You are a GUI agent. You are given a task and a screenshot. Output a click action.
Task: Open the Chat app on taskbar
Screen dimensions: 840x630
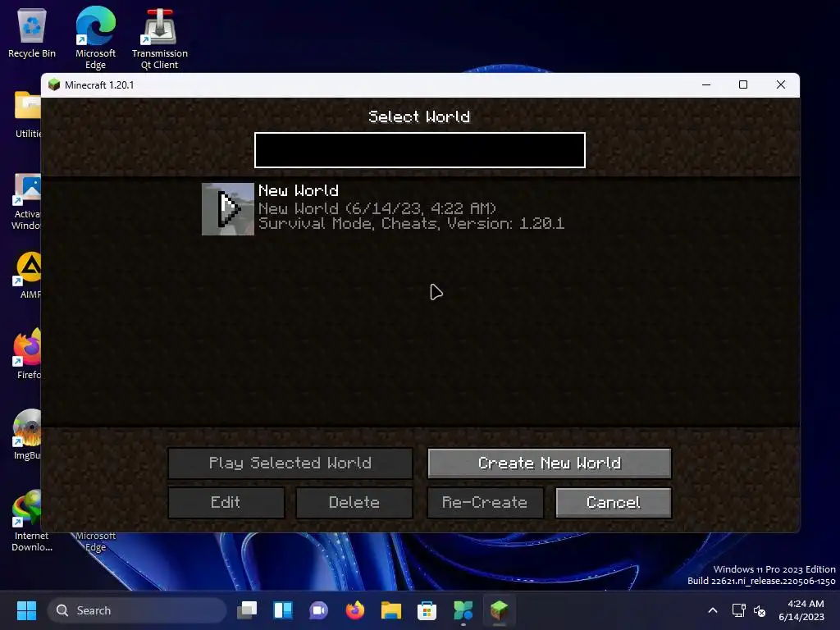[x=319, y=610]
